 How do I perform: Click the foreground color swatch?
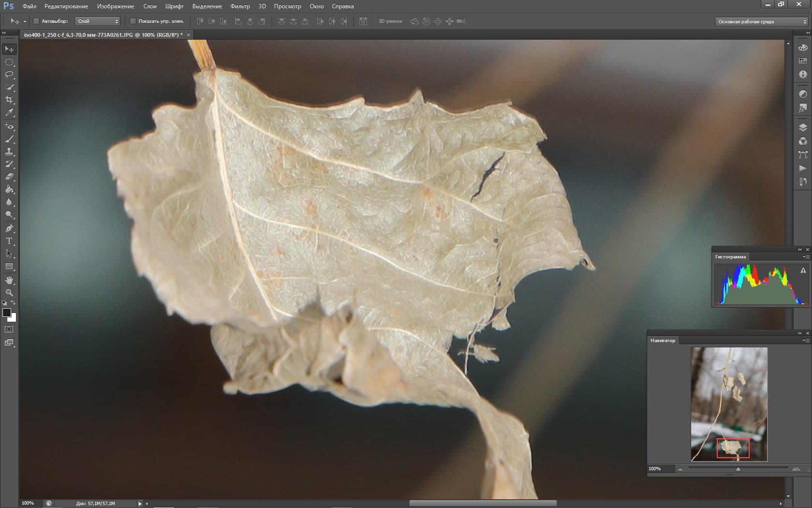click(7, 313)
